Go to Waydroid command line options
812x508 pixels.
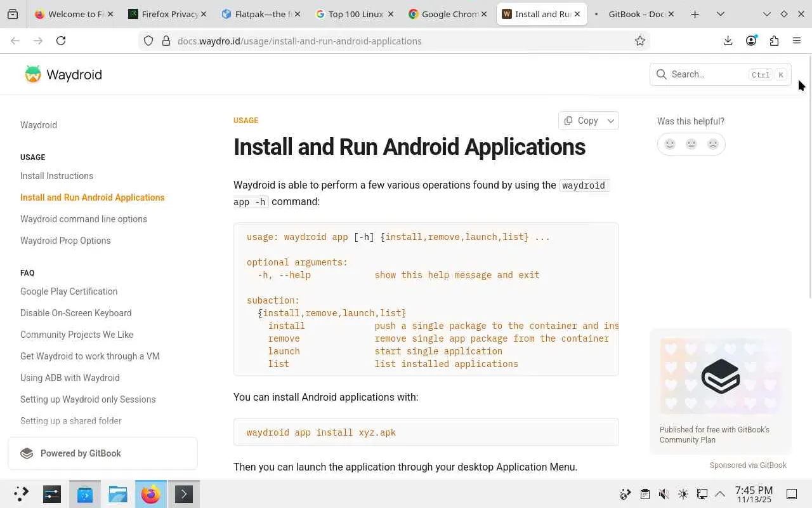(x=84, y=219)
